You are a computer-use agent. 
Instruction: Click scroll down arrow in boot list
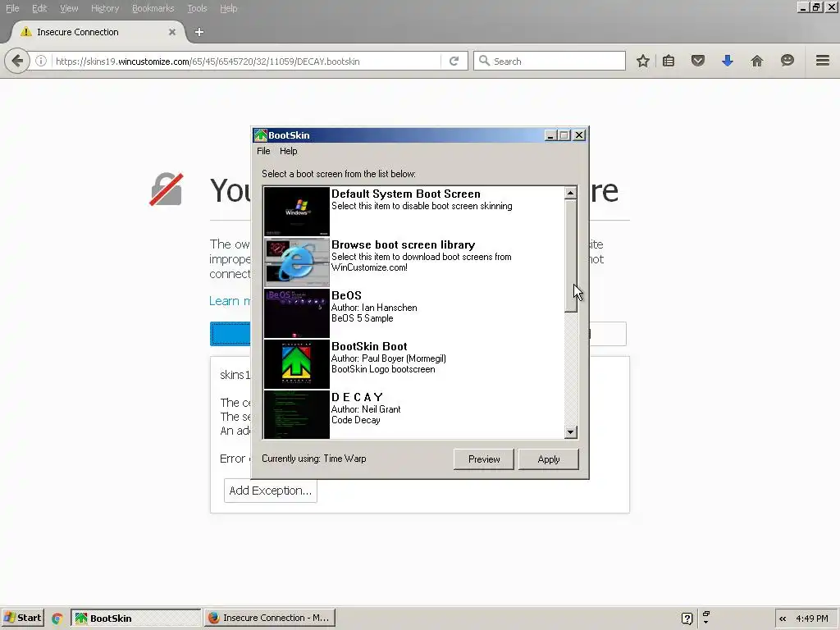click(571, 431)
